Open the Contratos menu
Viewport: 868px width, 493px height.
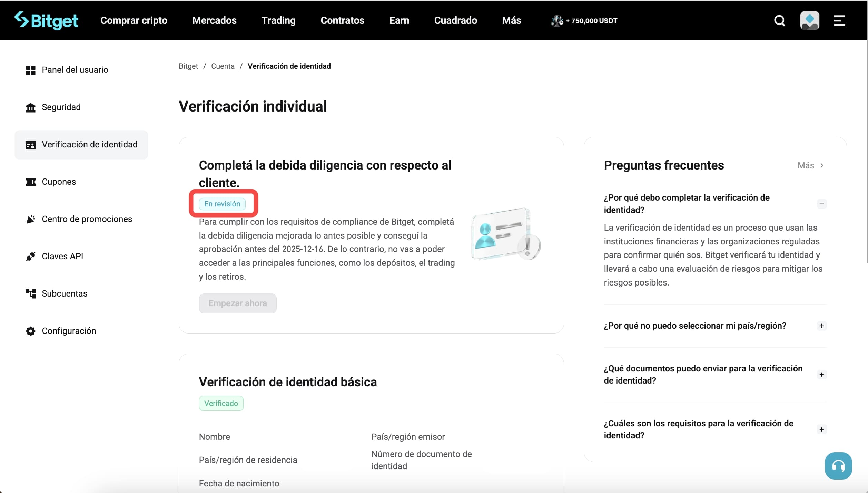pos(343,20)
